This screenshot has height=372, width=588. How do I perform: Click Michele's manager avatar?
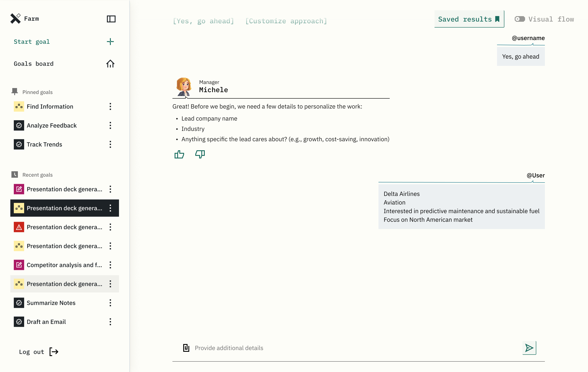pos(184,87)
